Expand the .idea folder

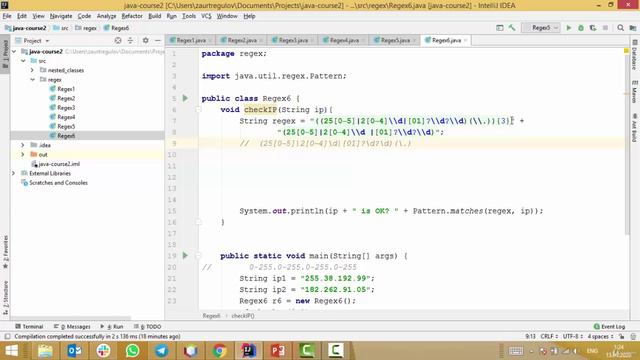point(23,145)
